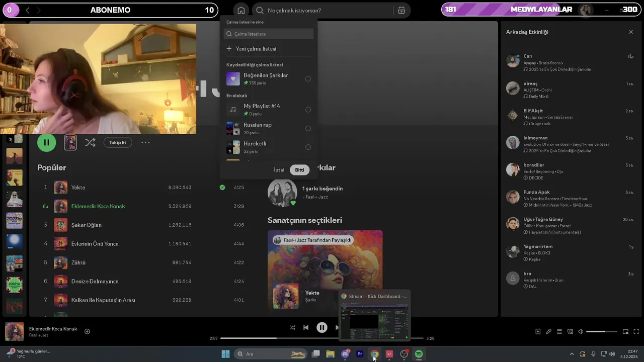Add Eklemedir Koca Konak to liked songs
This screenshot has width=644, height=362.
87,331
